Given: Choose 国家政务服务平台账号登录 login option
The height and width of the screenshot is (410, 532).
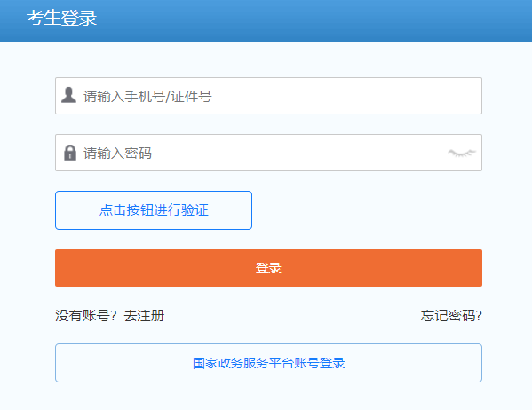Looking at the screenshot, I should (268, 363).
